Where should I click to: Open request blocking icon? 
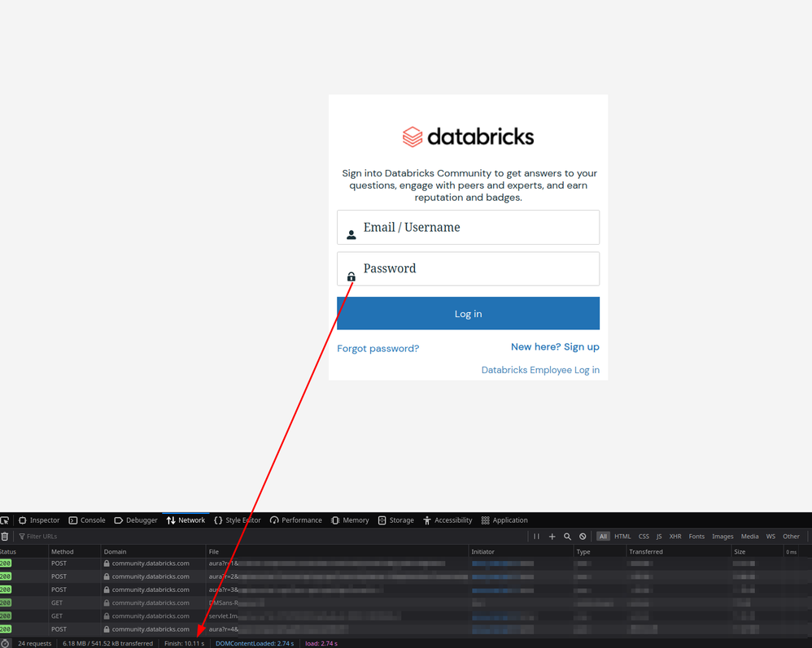pyautogui.click(x=583, y=537)
